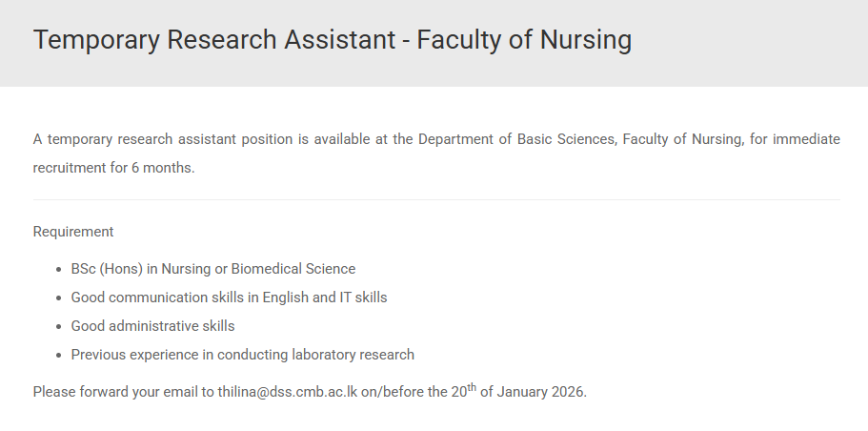The width and height of the screenshot is (868, 431).
Task: Click the superscript 'th' in the date
Action: (x=472, y=387)
